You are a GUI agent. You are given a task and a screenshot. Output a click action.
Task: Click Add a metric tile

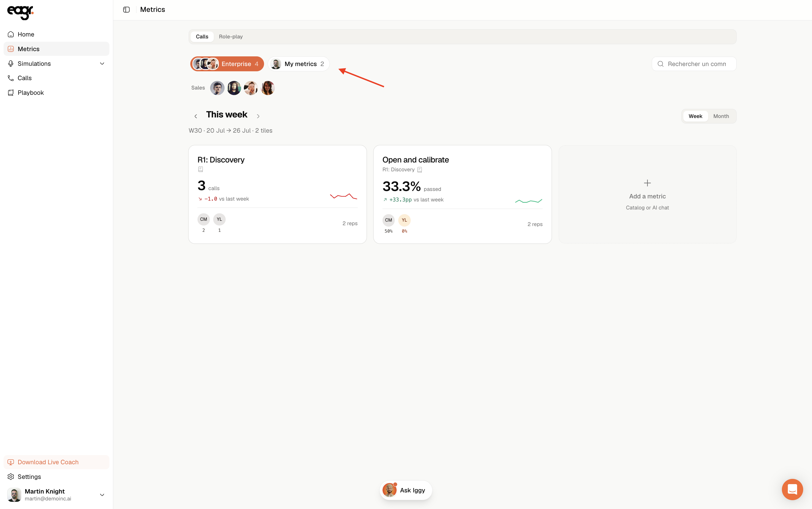[x=647, y=195]
